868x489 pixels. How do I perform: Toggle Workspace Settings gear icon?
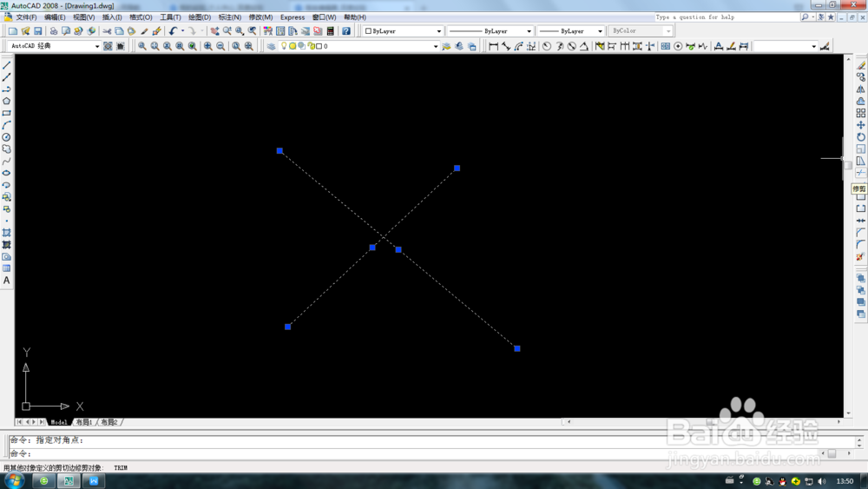pos(108,46)
